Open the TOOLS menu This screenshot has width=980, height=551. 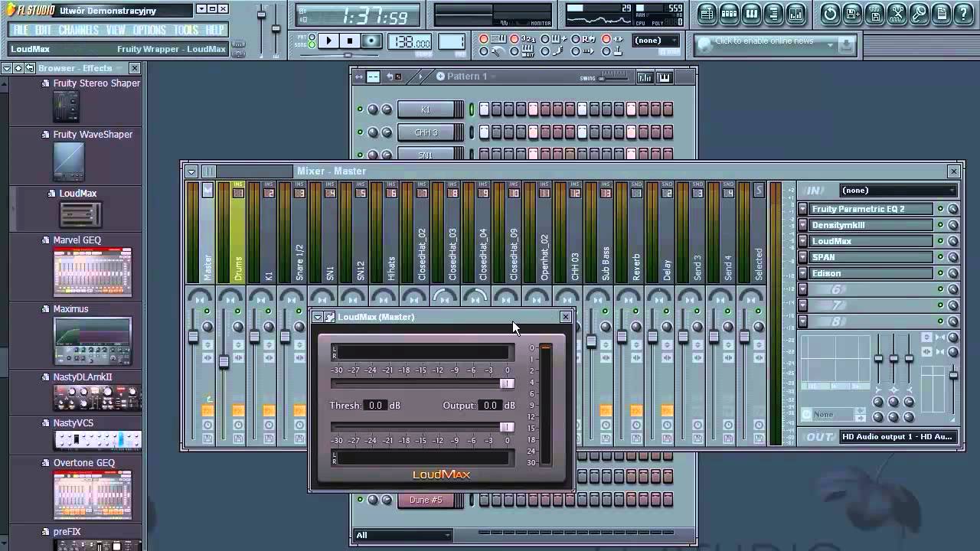[x=186, y=30]
